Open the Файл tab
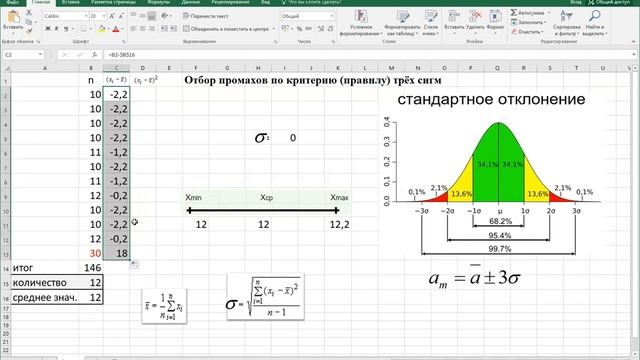This screenshot has width=640, height=360. pyautogui.click(x=13, y=2)
